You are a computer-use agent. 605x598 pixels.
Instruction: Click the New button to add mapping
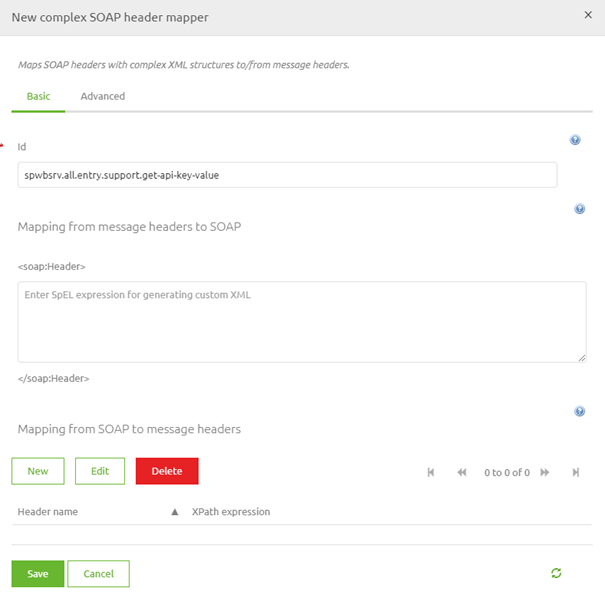coord(38,471)
